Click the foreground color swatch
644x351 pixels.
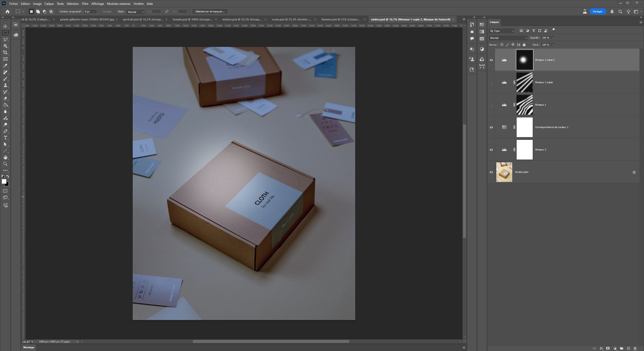[4, 181]
